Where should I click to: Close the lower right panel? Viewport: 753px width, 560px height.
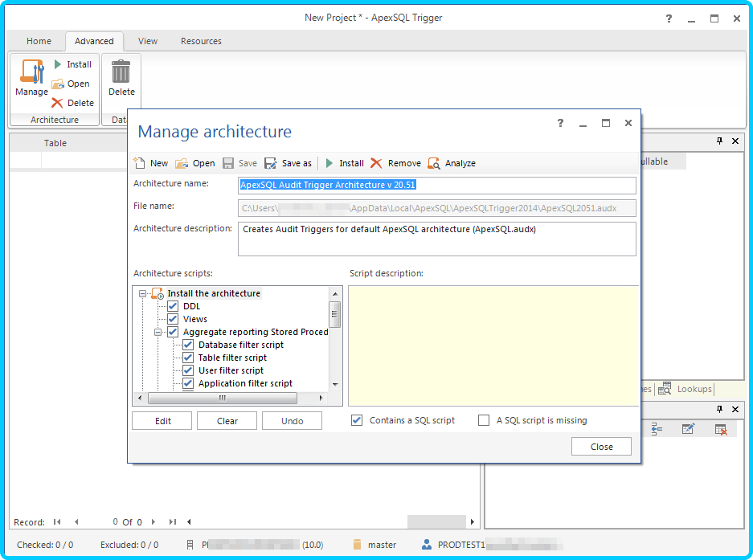(735, 409)
